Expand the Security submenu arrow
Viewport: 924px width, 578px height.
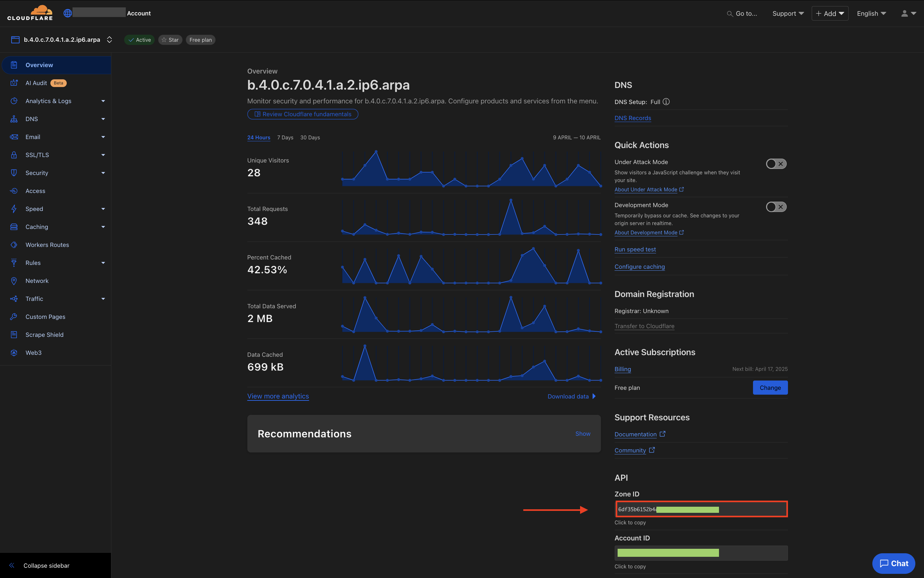(x=103, y=173)
